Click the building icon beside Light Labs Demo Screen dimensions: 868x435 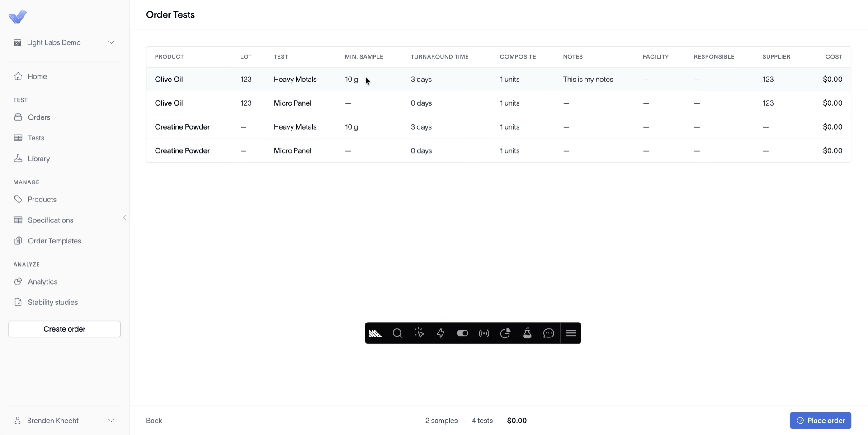(18, 42)
